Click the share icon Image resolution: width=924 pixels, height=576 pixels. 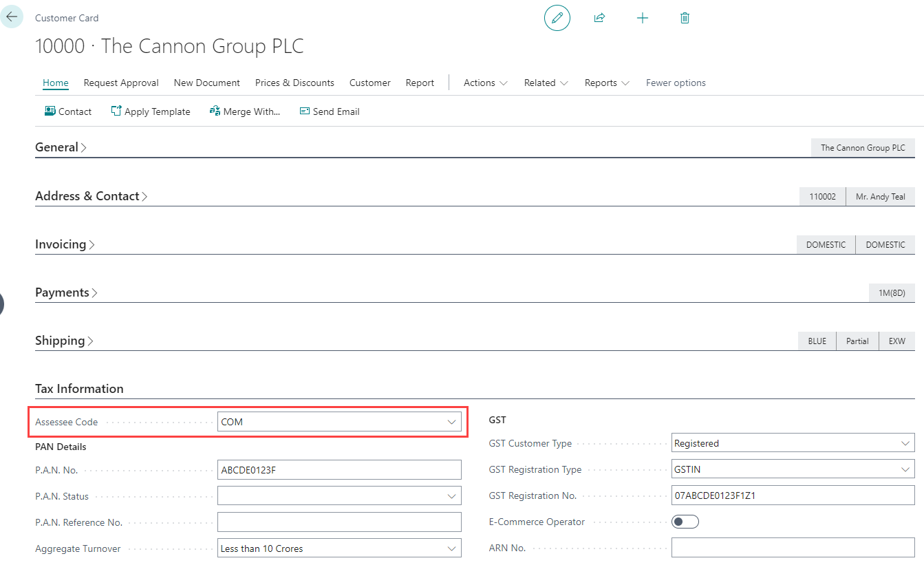point(599,18)
